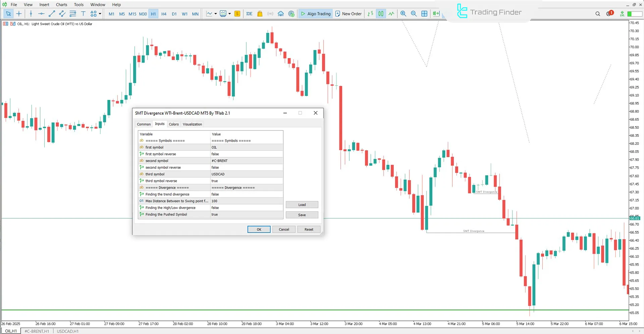Viewport: 644px width, 334px height.
Task: Open the Charts menu
Action: 61,4
